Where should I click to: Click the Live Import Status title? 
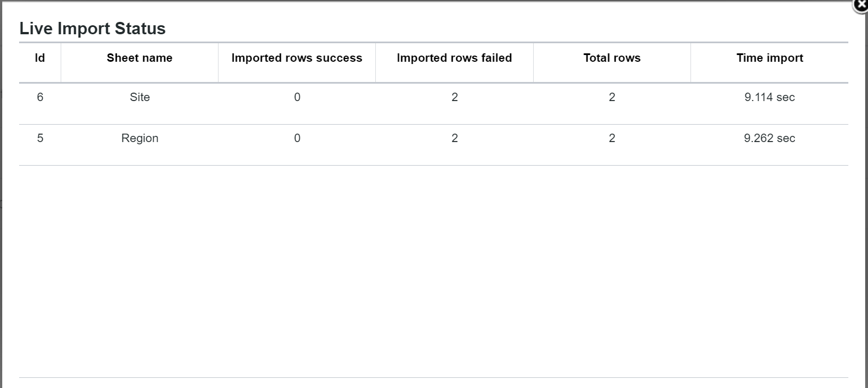pos(92,28)
